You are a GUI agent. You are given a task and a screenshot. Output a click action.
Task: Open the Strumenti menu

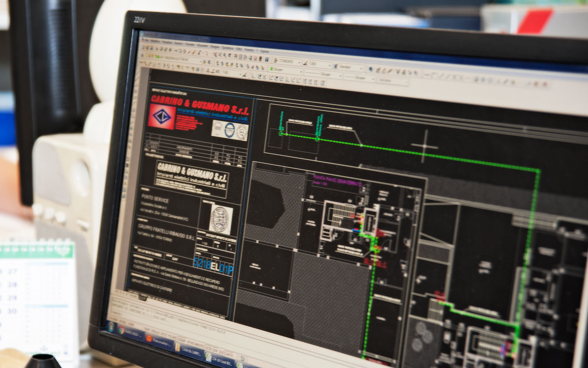(x=202, y=45)
